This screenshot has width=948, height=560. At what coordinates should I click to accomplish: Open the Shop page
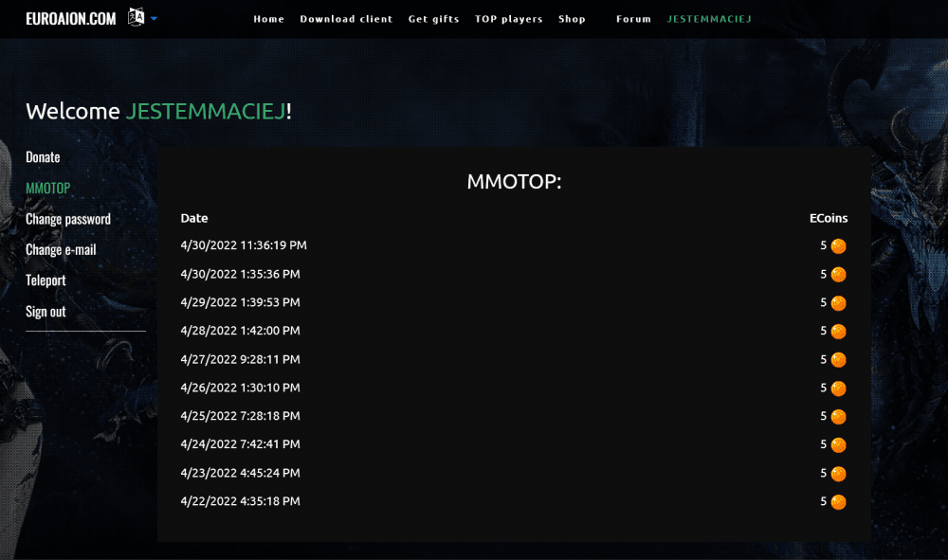[x=572, y=19]
